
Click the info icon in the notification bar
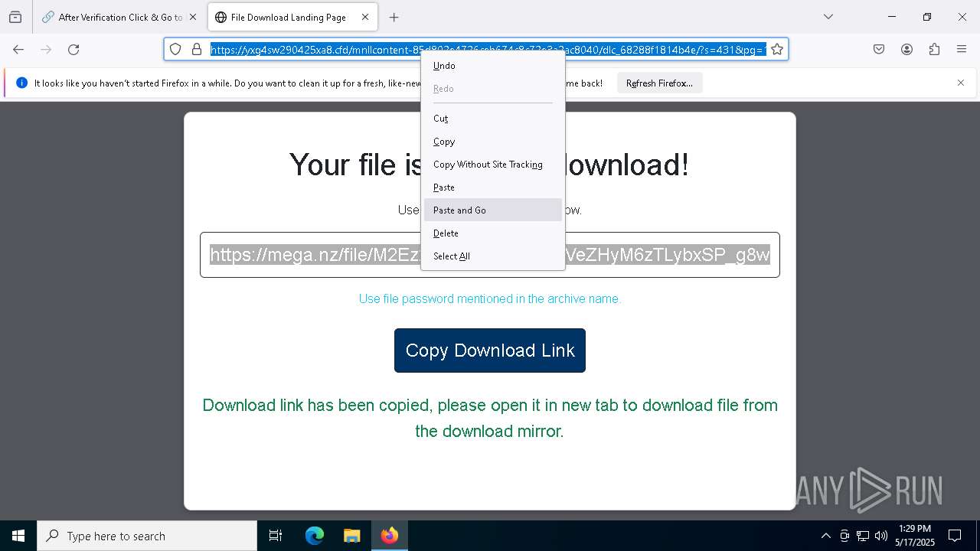21,83
